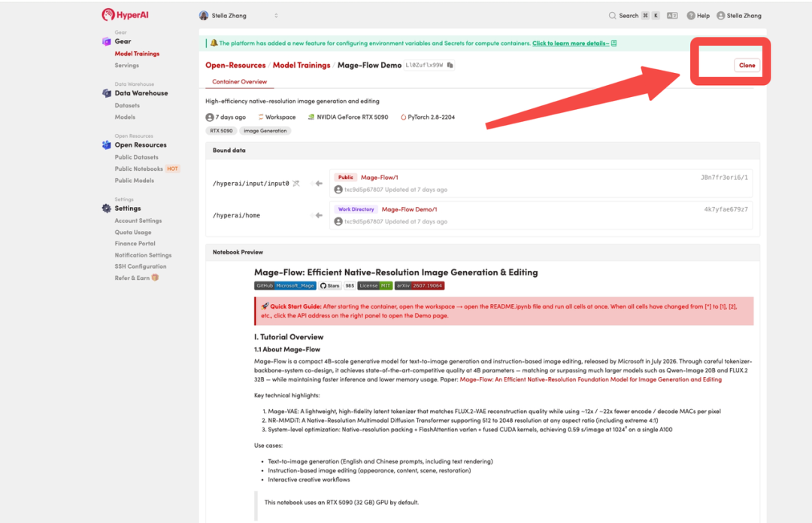Click the image Generation tag

pos(265,131)
